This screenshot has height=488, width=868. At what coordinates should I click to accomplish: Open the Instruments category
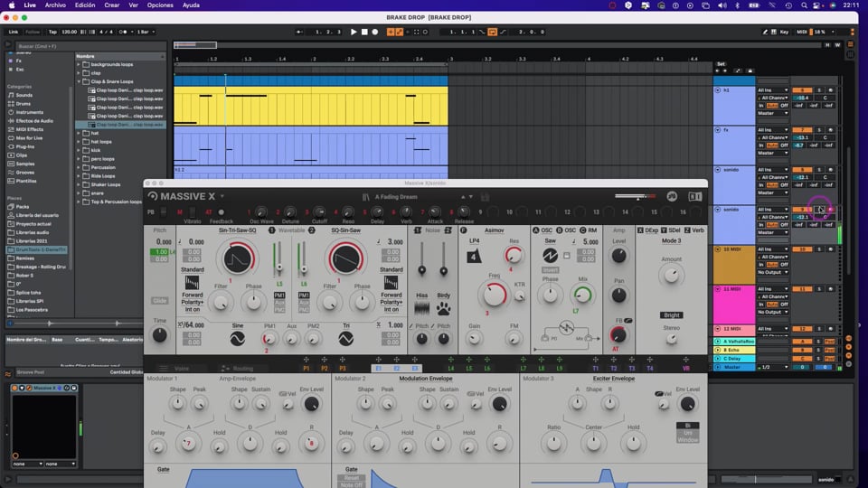[x=29, y=112]
